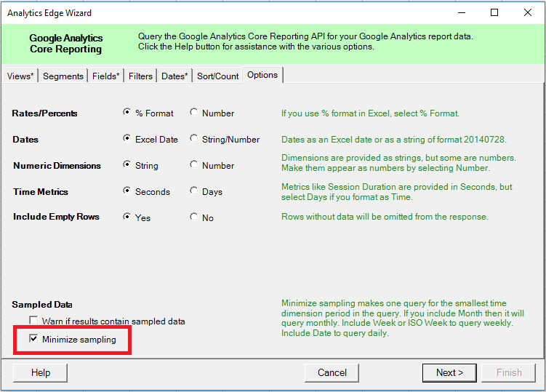This screenshot has width=546, height=392.
Task: Click the Include Empty Rows label
Action: [x=57, y=217]
